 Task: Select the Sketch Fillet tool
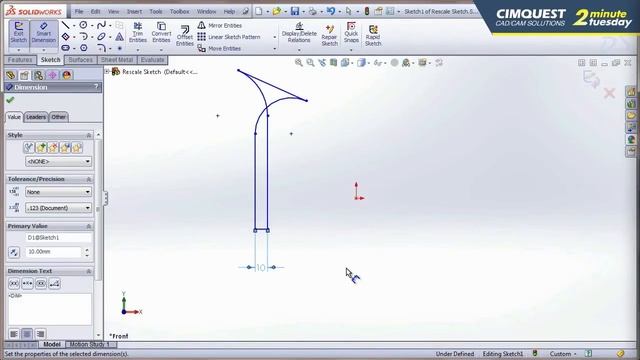click(101, 48)
